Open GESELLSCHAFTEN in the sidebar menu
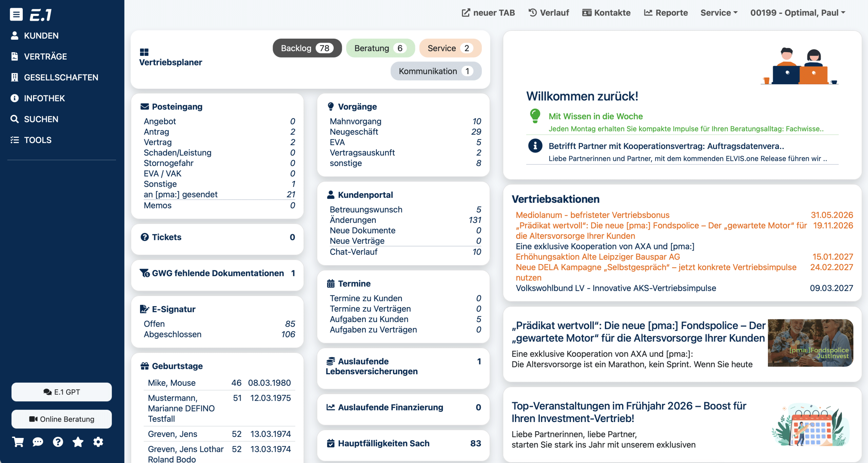This screenshot has width=868, height=463. [61, 77]
